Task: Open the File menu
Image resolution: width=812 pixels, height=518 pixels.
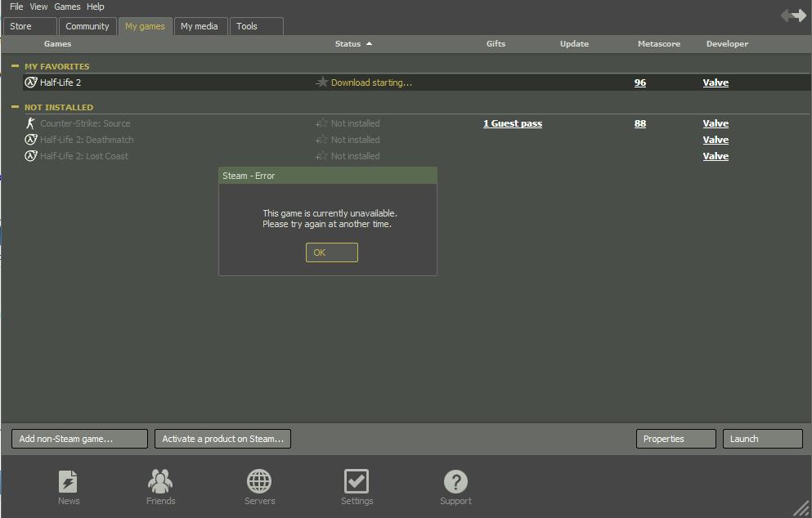Action: [16, 7]
